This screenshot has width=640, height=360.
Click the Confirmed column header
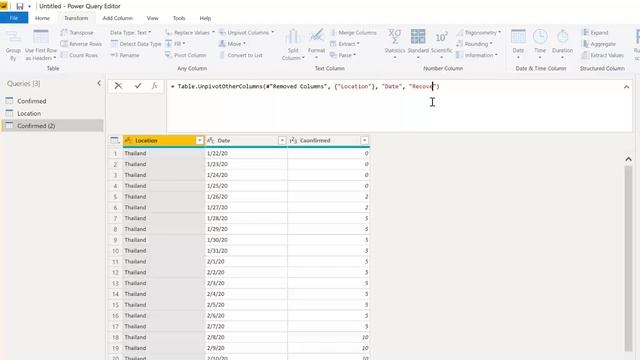(x=329, y=140)
